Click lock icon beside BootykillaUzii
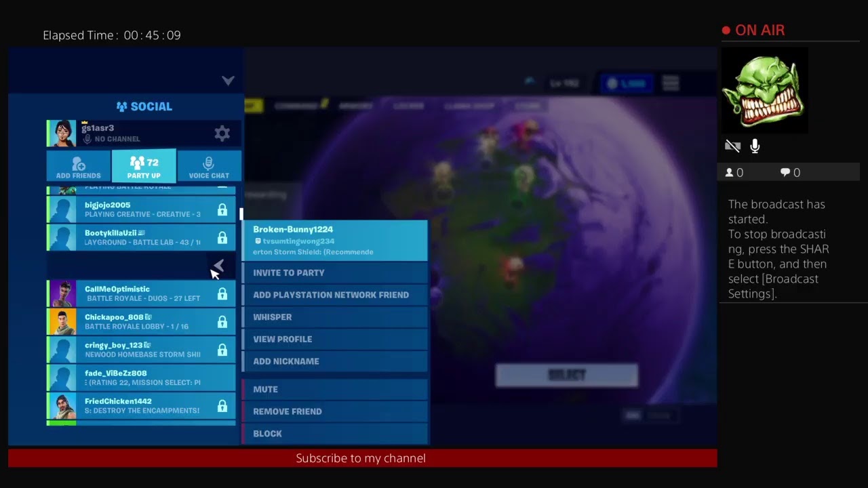 point(222,238)
